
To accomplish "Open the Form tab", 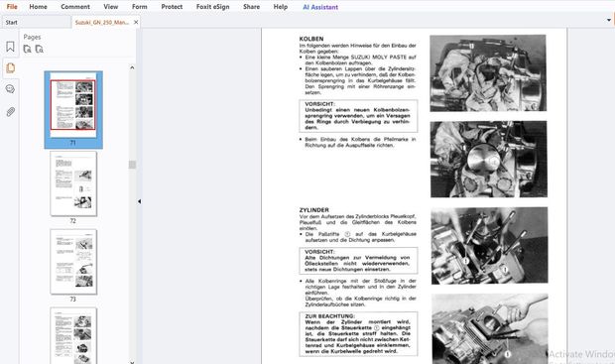I will [x=140, y=7].
